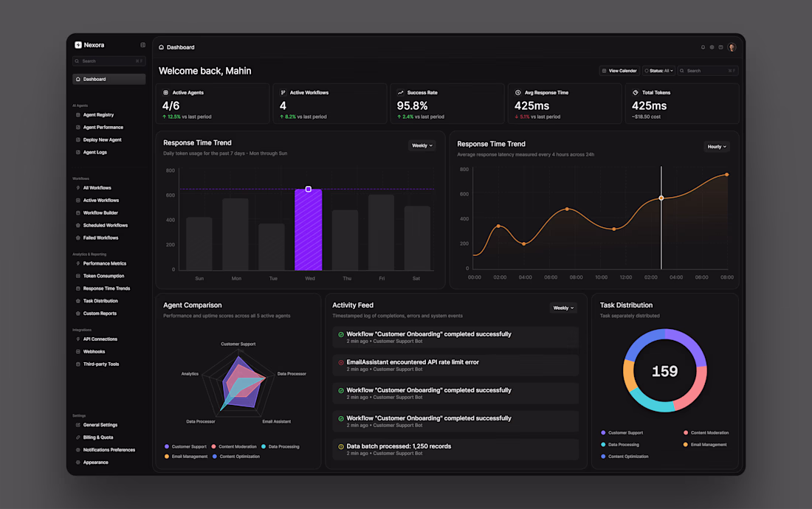The width and height of the screenshot is (812, 509).
Task: Open the Activity Feed Weekly dropdown
Action: (x=563, y=308)
